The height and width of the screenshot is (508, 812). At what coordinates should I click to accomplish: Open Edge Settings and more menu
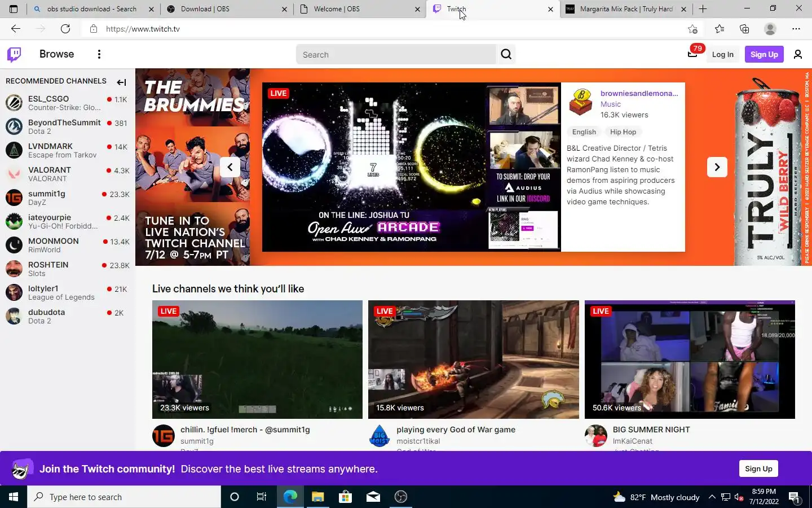click(x=796, y=29)
